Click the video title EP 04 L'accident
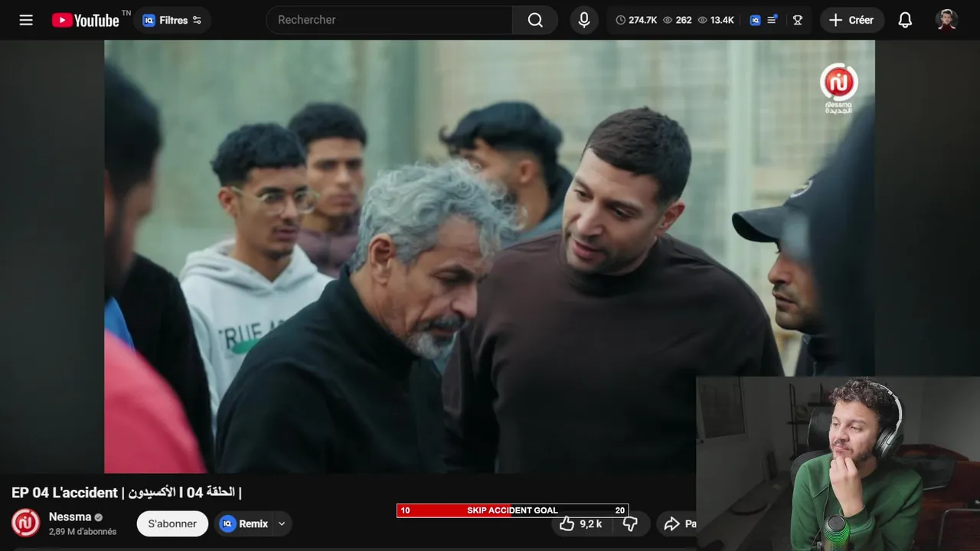Image resolution: width=980 pixels, height=551 pixels. [x=127, y=492]
